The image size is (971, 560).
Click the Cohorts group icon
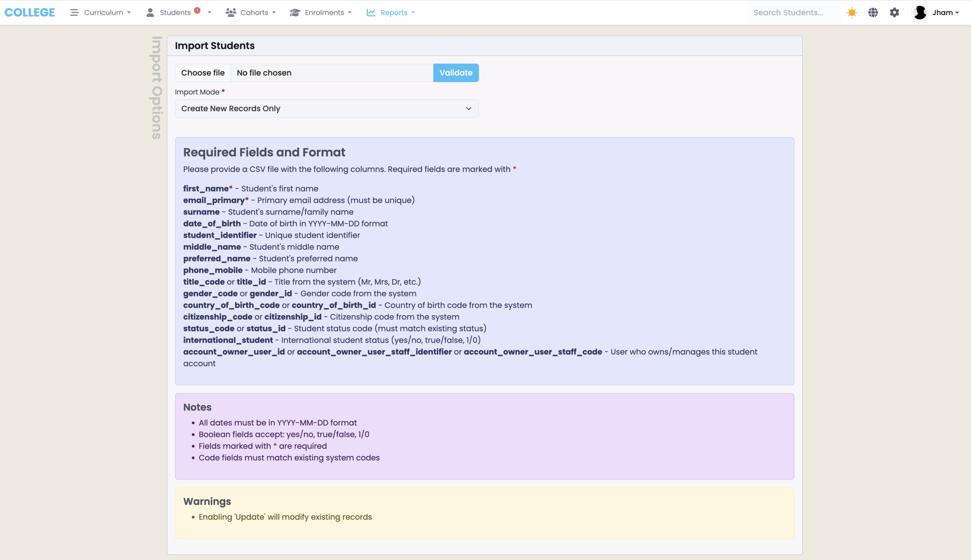231,12
